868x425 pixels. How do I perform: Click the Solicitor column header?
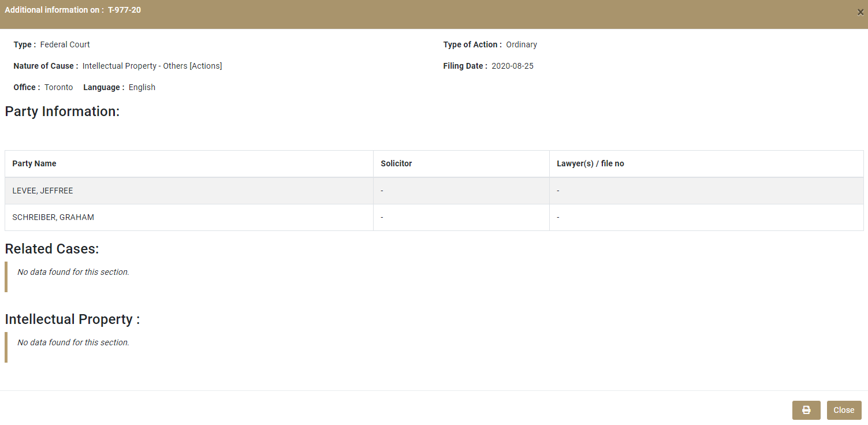coord(396,163)
